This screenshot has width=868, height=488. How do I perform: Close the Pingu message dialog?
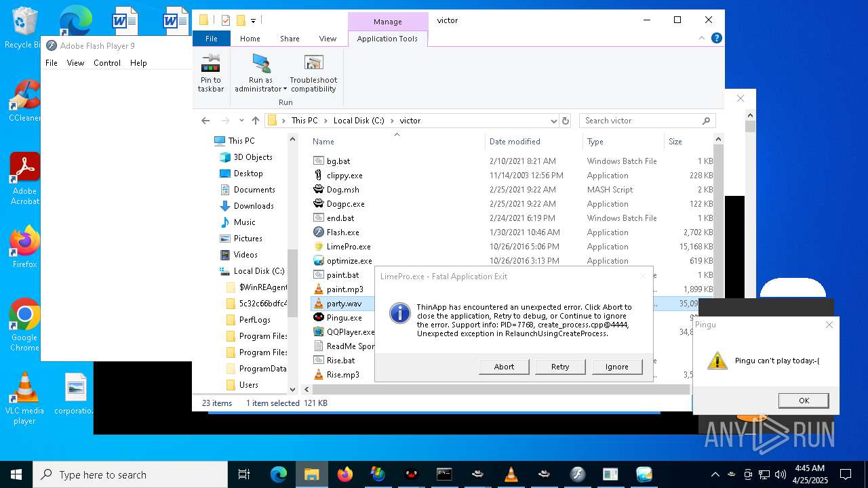(829, 325)
